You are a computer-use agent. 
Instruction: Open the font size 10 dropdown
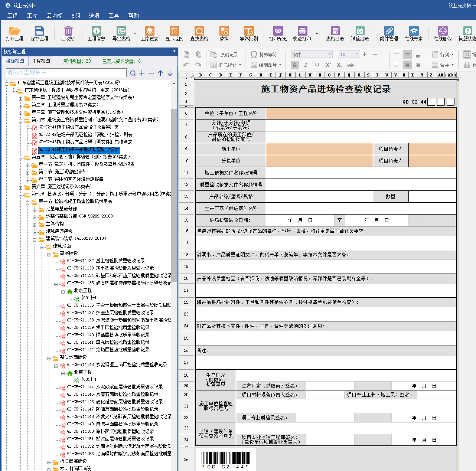pos(357,55)
